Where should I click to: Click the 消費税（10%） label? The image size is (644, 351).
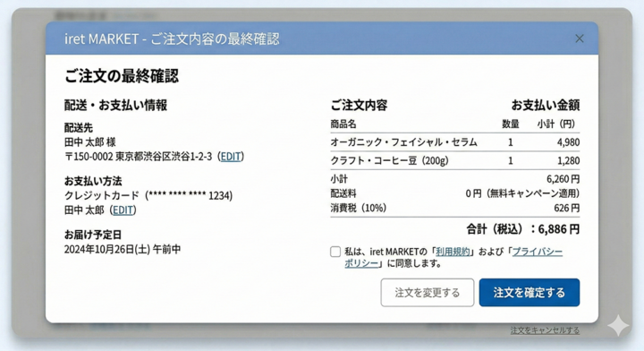[x=359, y=208]
